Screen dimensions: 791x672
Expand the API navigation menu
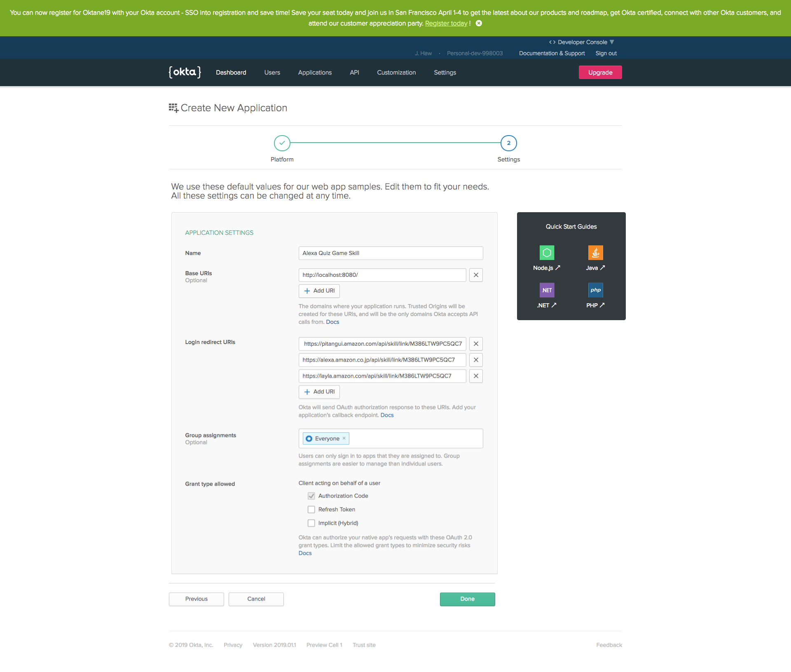(354, 73)
